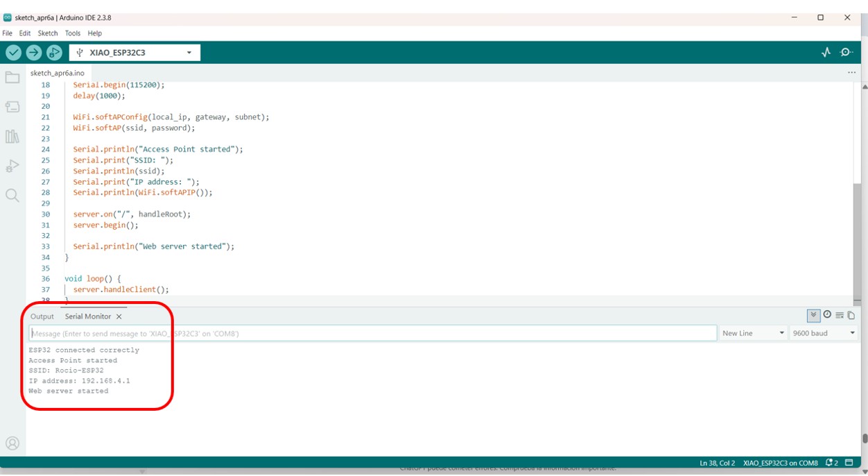
Task: Click the delay(1000) code line
Action: (x=99, y=96)
